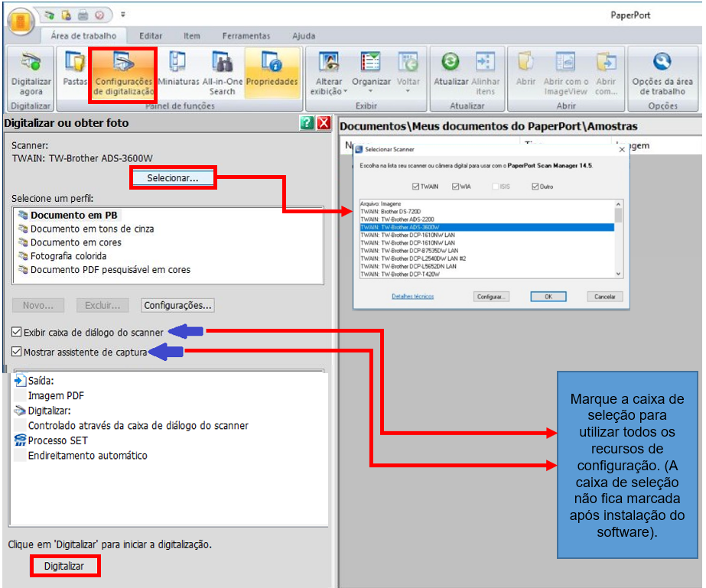
Task: Open All-in-One Search panel
Action: 223,73
